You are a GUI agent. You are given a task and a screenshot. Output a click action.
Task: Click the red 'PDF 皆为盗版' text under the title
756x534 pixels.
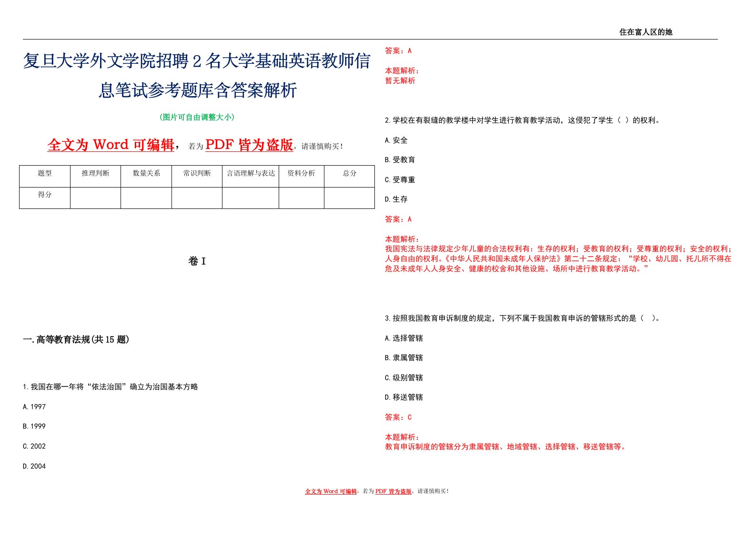click(249, 145)
